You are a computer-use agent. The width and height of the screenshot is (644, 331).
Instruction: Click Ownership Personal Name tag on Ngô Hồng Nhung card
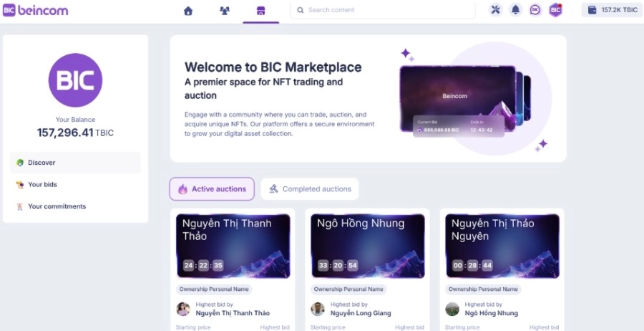[348, 289]
